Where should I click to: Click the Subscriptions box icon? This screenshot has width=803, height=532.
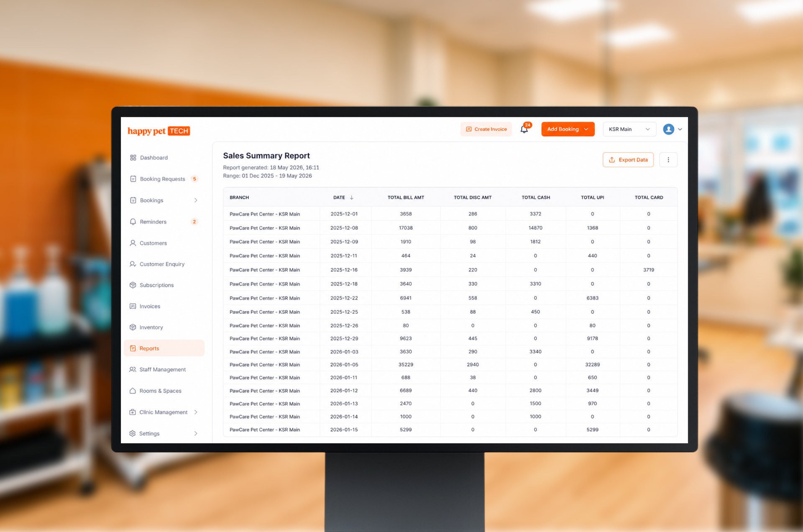(133, 285)
